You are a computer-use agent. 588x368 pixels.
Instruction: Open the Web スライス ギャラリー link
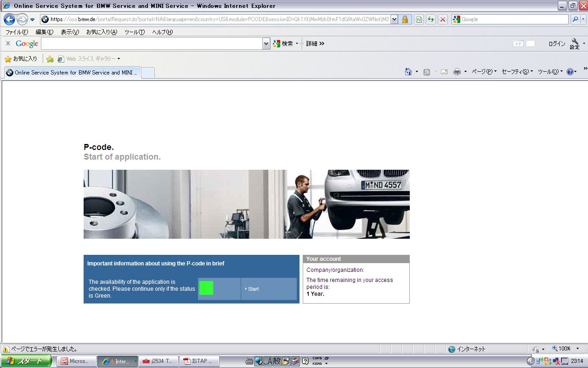89,59
